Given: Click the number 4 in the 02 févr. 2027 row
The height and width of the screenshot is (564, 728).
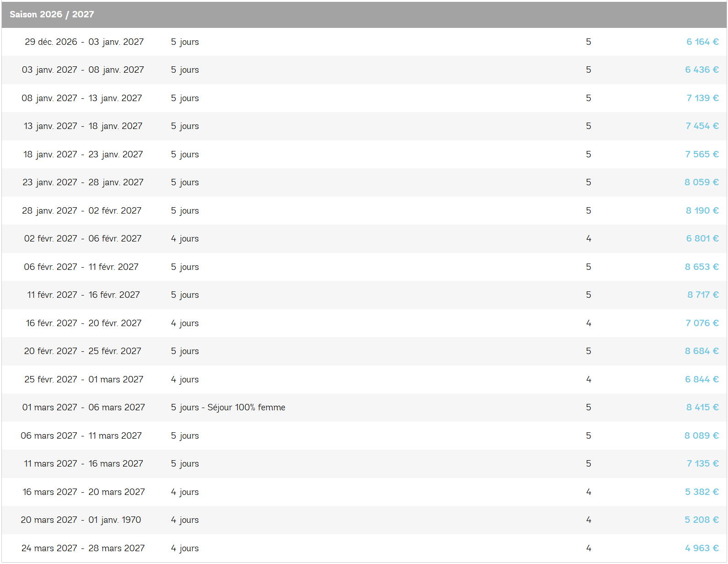Looking at the screenshot, I should 588,239.
